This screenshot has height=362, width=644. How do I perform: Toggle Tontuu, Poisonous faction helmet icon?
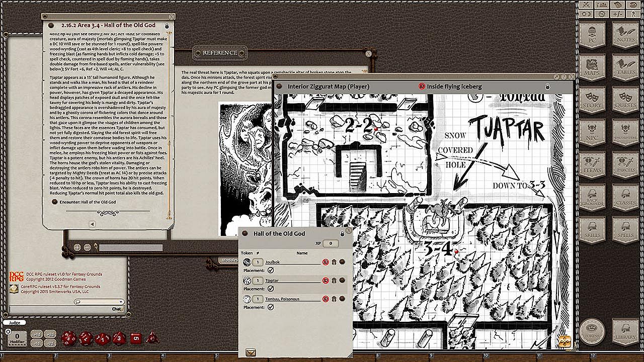tap(334, 299)
